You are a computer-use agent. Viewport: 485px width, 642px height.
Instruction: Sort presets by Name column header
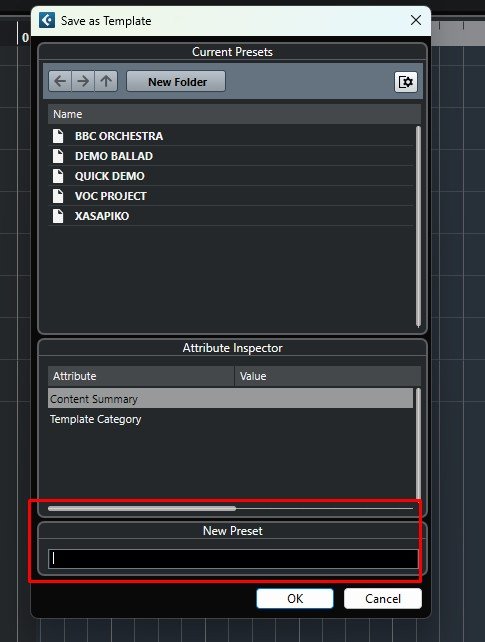(x=234, y=114)
